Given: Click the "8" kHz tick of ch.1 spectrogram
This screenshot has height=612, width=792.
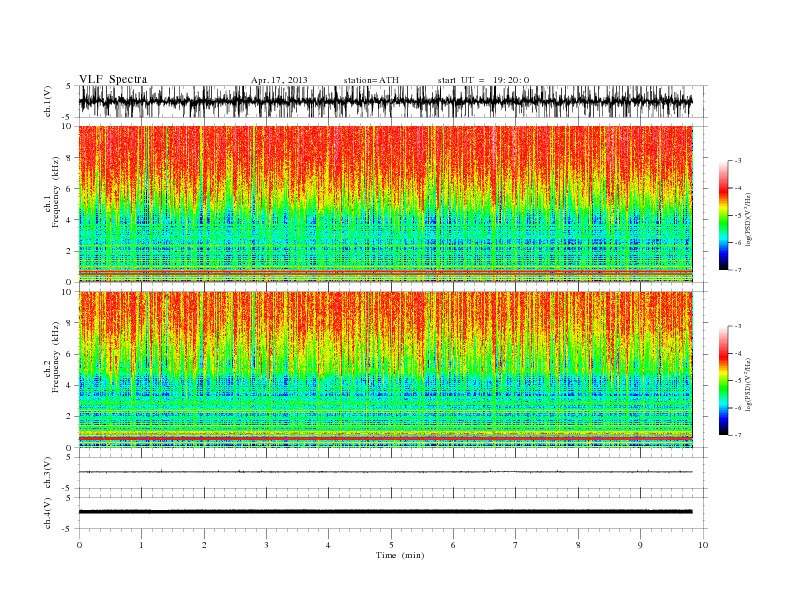Looking at the screenshot, I should click(x=69, y=158).
